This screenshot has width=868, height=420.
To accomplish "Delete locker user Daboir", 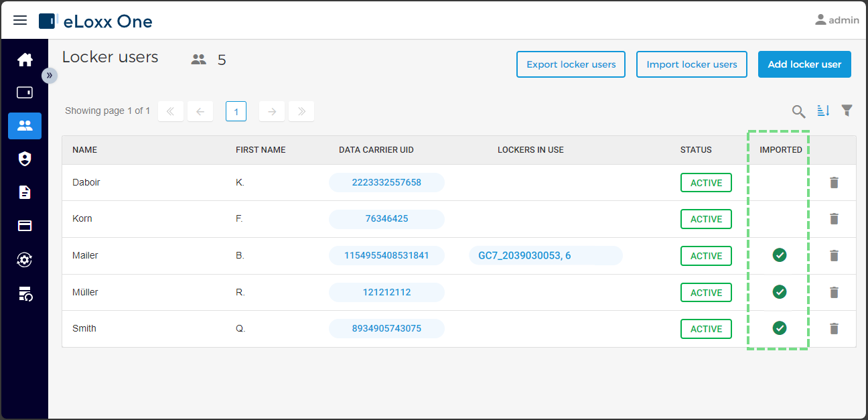I will [x=834, y=182].
